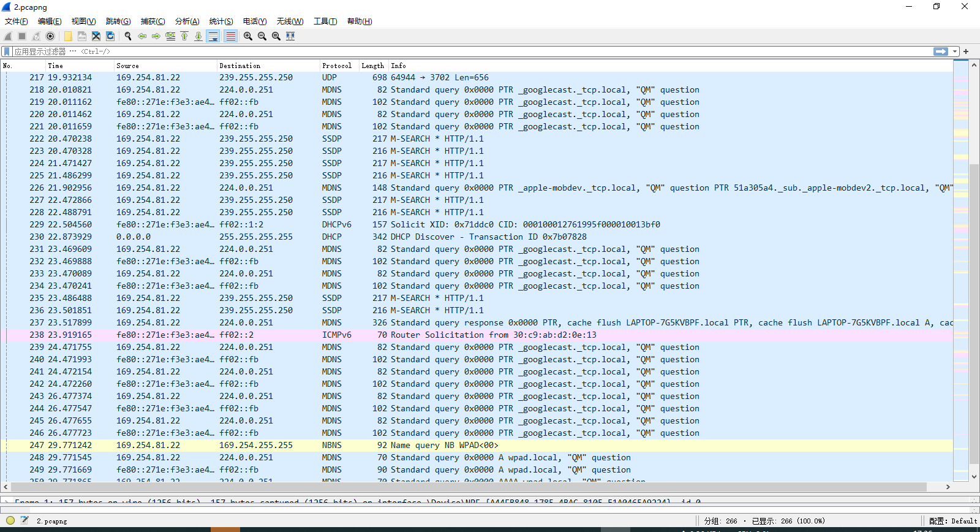Select packet 247 NBNS Name query row
This screenshot has height=532, width=980.
[477, 446]
